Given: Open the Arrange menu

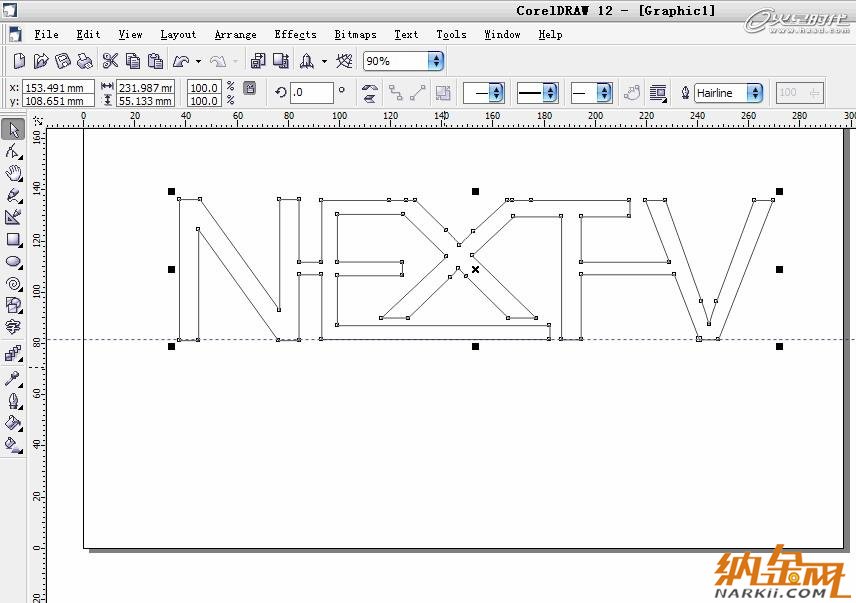Looking at the screenshot, I should pyautogui.click(x=235, y=34).
